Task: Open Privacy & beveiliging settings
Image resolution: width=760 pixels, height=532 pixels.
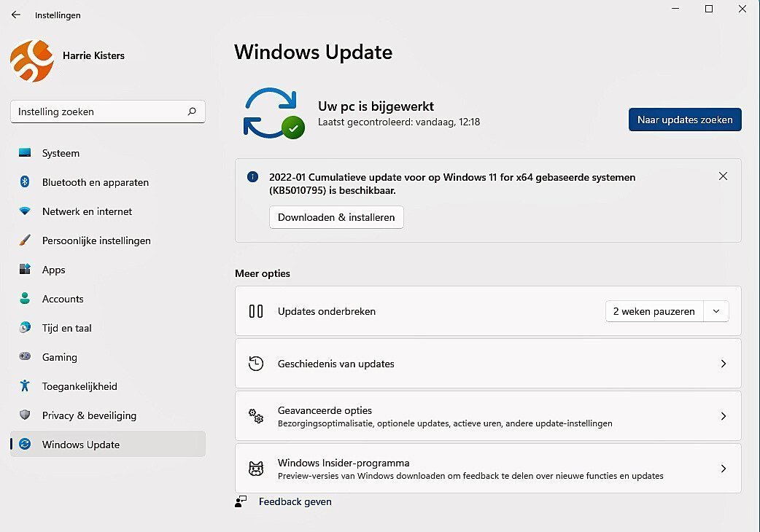Action: click(x=108, y=415)
